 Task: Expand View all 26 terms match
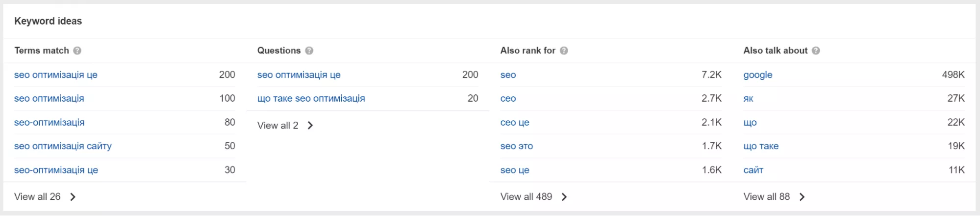[x=45, y=197]
